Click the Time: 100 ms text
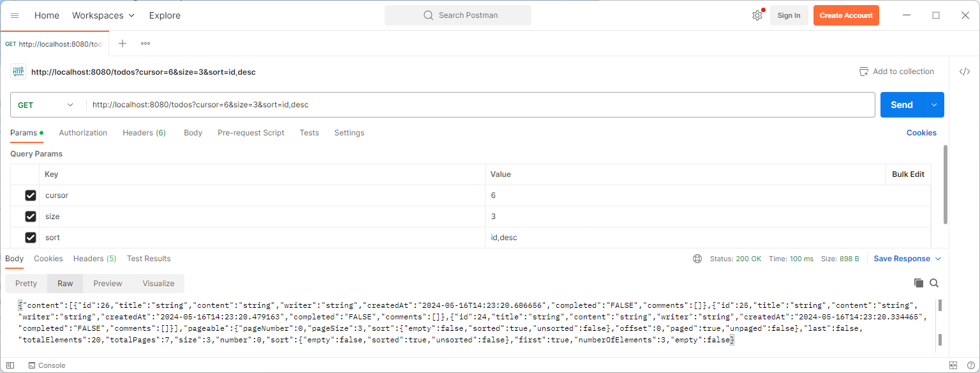Viewport: 980px width, 373px height. [x=791, y=259]
